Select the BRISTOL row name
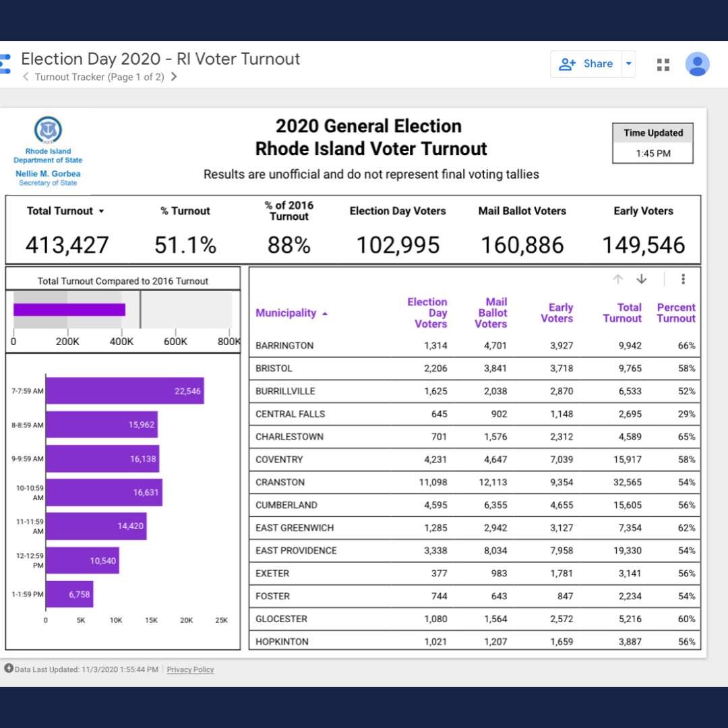The height and width of the screenshot is (728, 728). pyautogui.click(x=274, y=369)
